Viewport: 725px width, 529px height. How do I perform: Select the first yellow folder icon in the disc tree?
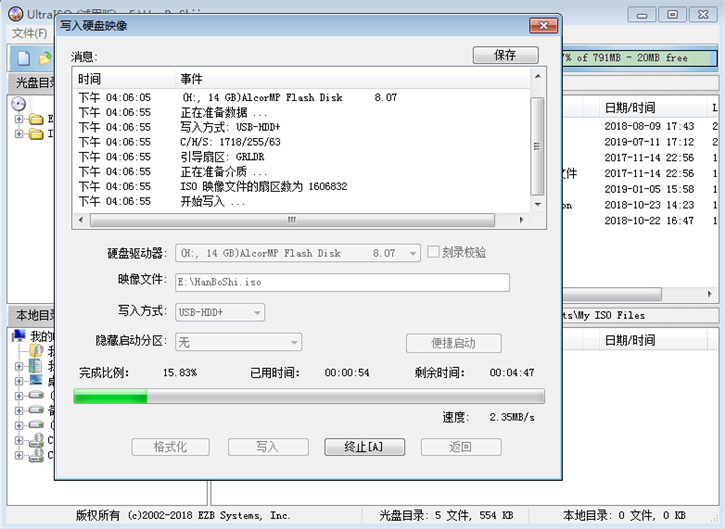pos(36,119)
